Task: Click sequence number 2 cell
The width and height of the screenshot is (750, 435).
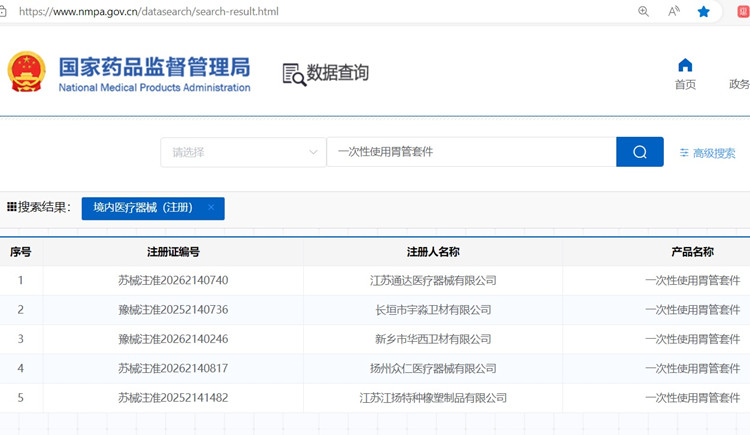Action: [21, 310]
